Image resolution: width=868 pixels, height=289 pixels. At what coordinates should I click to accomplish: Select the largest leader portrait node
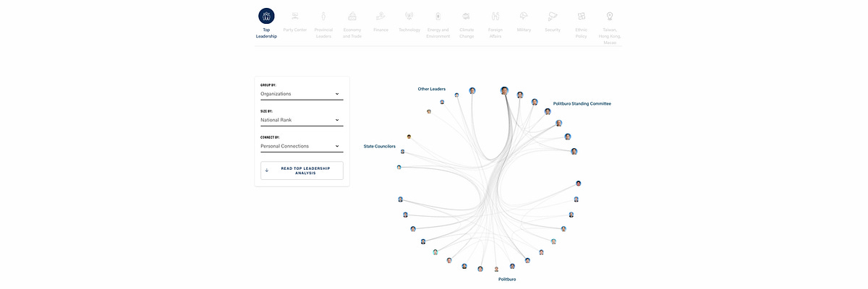pos(505,91)
